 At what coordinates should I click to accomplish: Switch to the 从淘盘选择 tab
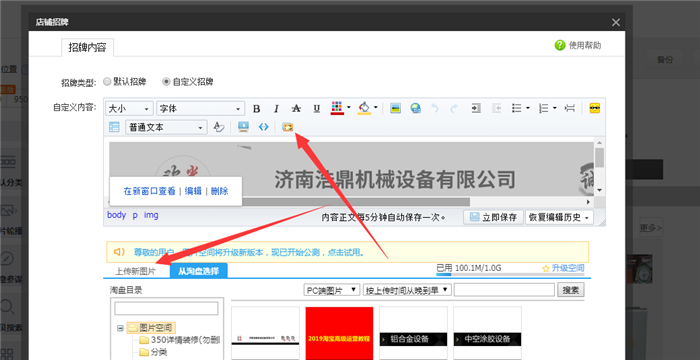(x=199, y=271)
